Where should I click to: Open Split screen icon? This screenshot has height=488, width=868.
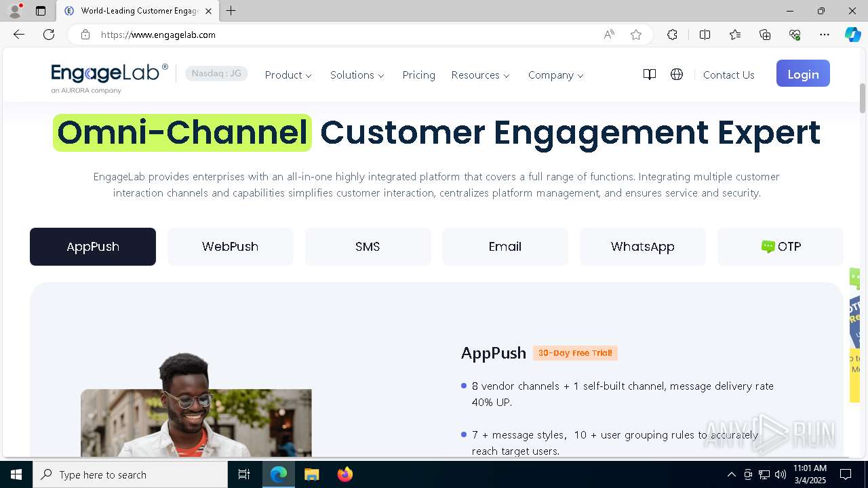pos(705,35)
